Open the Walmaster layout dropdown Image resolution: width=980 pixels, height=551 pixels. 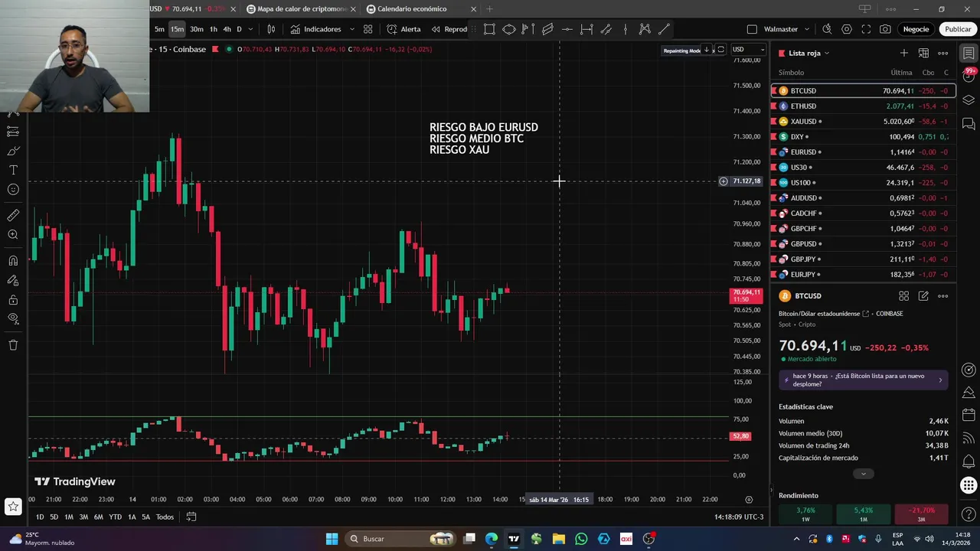[806, 29]
